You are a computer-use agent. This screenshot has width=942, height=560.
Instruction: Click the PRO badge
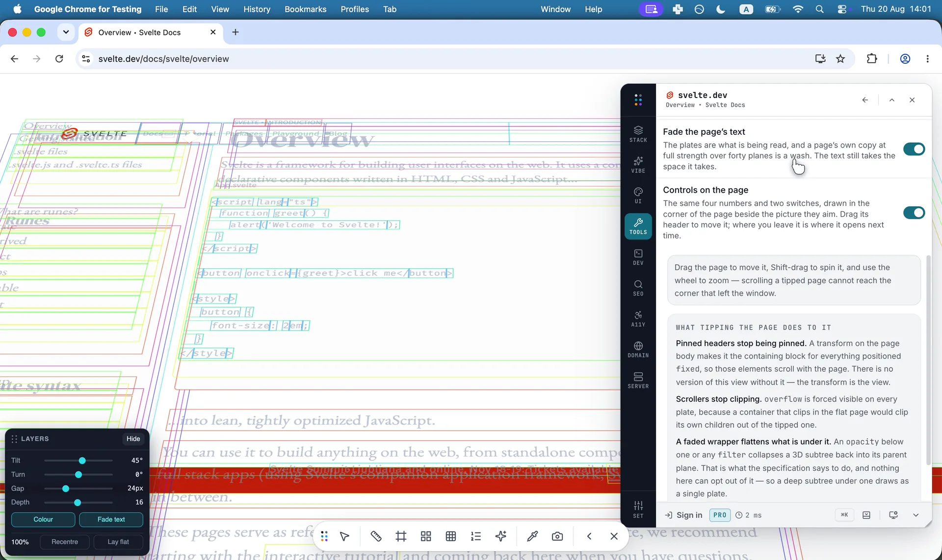[x=720, y=515]
